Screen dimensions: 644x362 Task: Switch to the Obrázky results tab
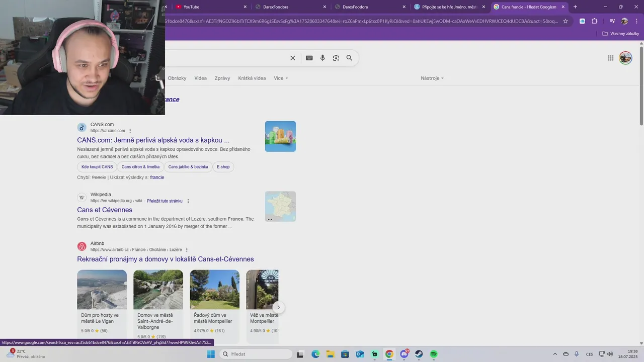click(177, 78)
